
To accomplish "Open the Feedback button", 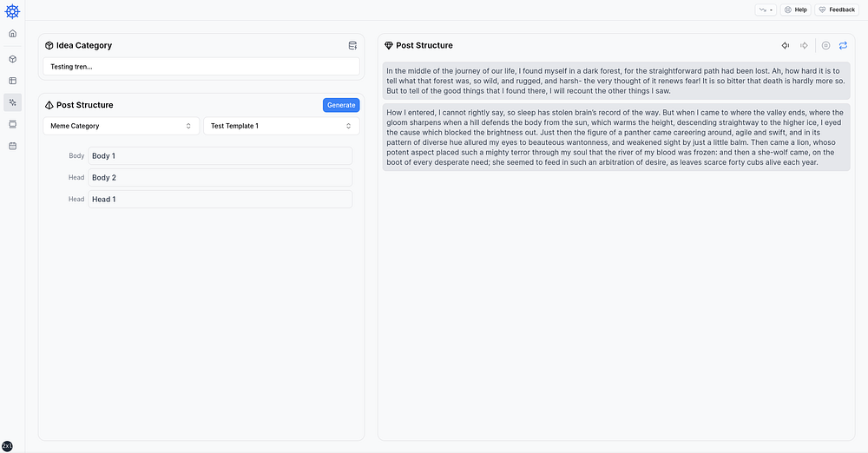I will 837,10.
